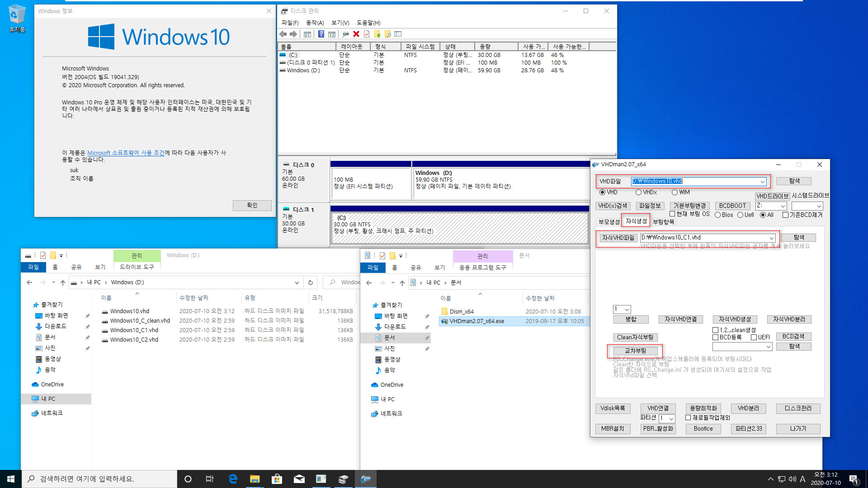Viewport: 868px width, 488px height.
Task: Click the 교차부팅 button
Action: (x=635, y=351)
